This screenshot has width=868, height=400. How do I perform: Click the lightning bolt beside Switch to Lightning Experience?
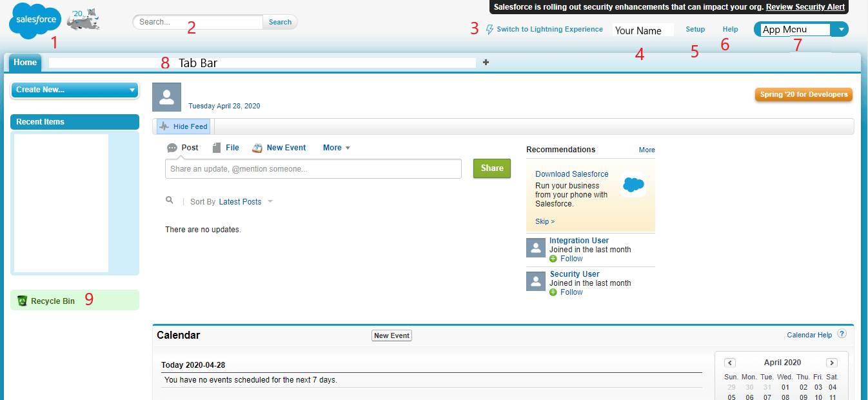(488, 29)
